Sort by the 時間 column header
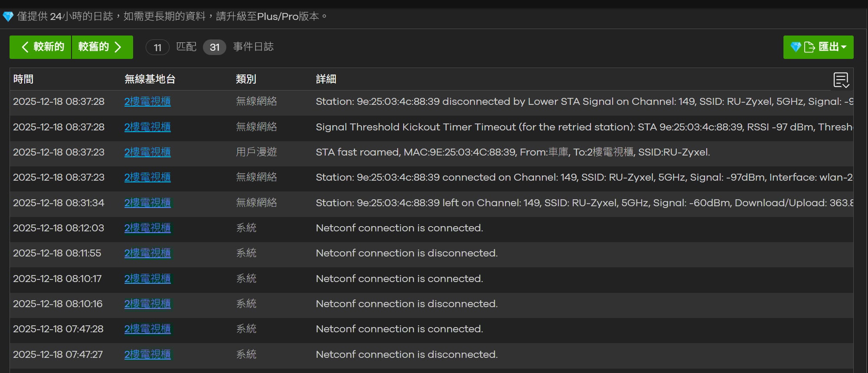This screenshot has height=373, width=868. [23, 79]
